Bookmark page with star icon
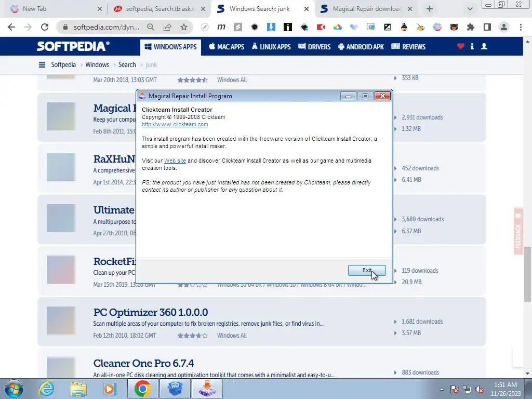This screenshot has height=399, width=532. point(184,27)
